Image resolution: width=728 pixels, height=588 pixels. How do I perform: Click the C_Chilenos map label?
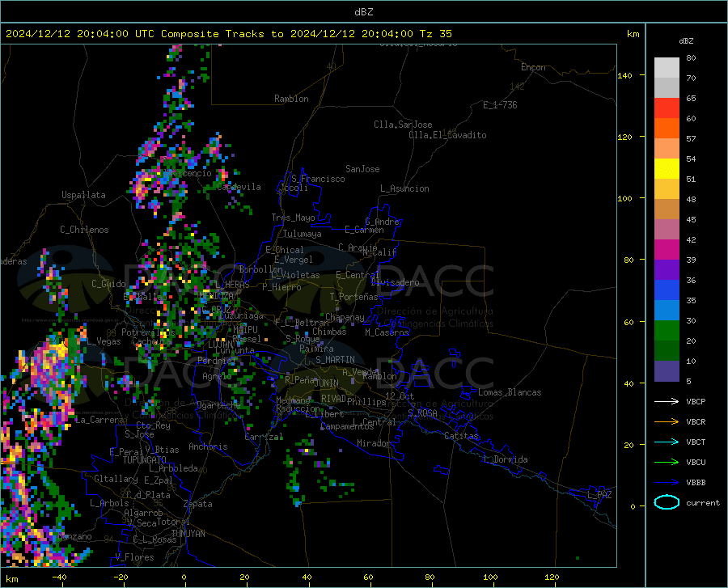84,230
